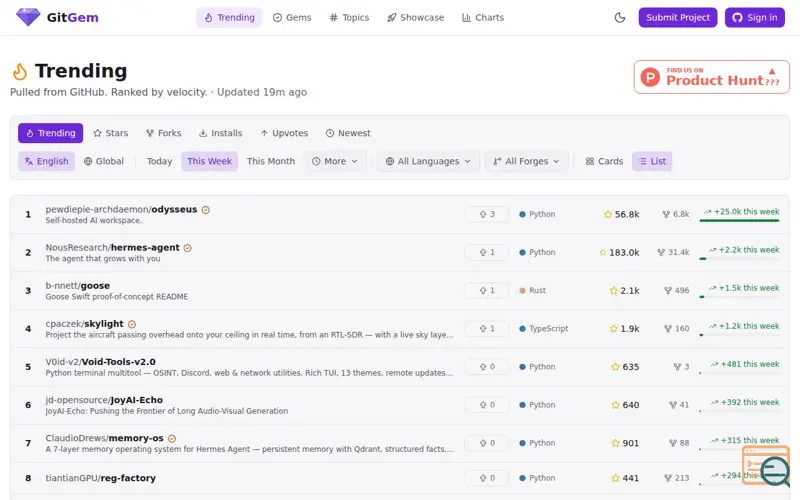Toggle the English language filter

click(46, 161)
